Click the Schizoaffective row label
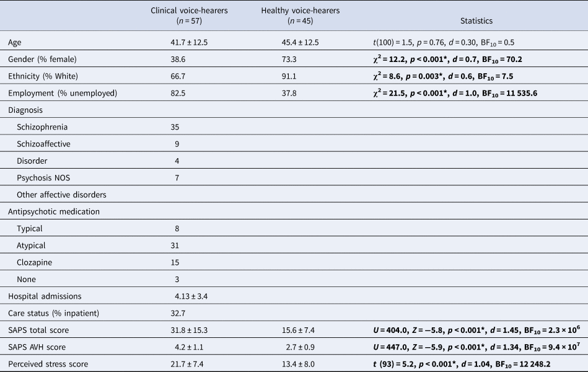The image size is (588, 372). 43,144
